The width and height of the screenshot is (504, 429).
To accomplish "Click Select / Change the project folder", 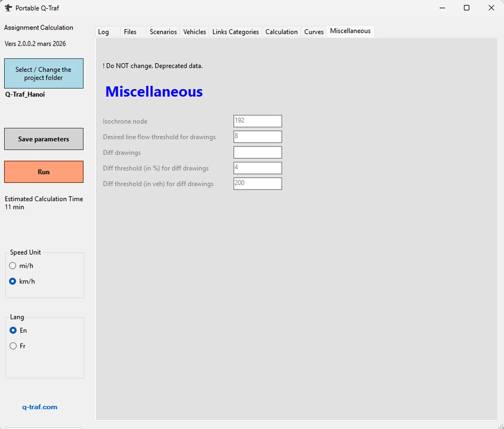I will tap(44, 74).
